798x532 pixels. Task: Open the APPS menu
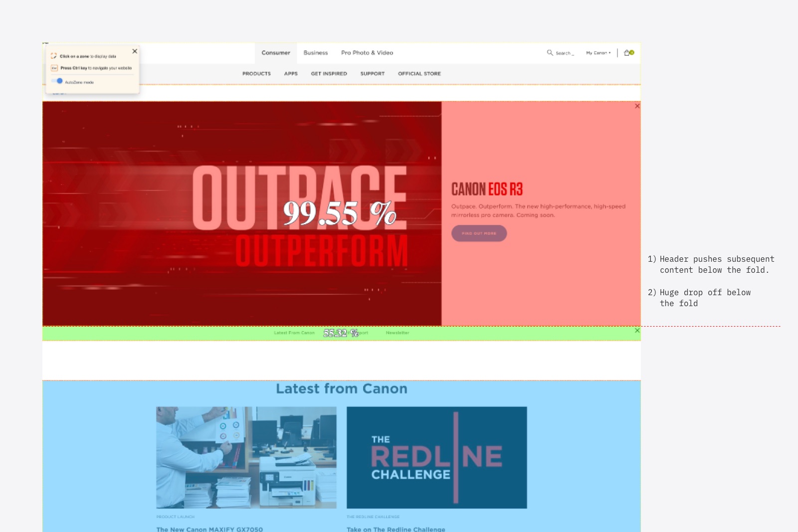[x=291, y=74]
